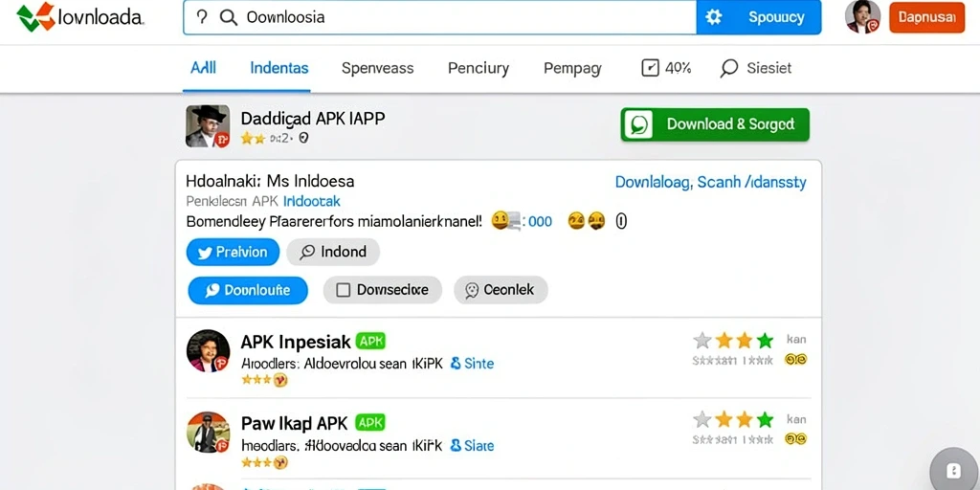This screenshot has width=980, height=490.
Task: Click the blue Prelvion button
Action: coord(233,252)
